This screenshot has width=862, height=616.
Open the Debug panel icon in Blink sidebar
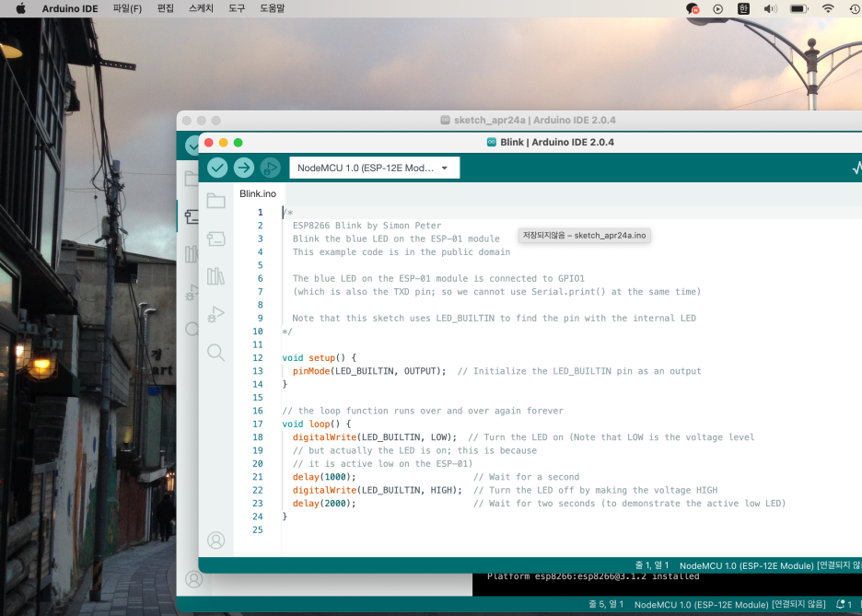[216, 314]
